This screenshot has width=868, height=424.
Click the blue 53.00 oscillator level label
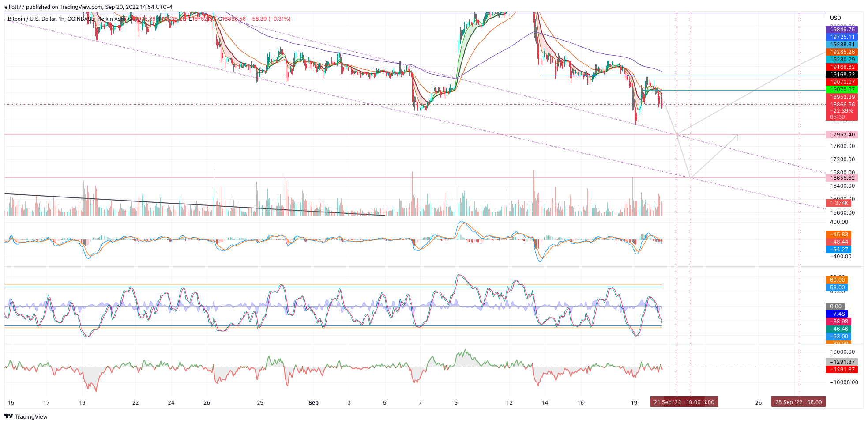pos(837,288)
